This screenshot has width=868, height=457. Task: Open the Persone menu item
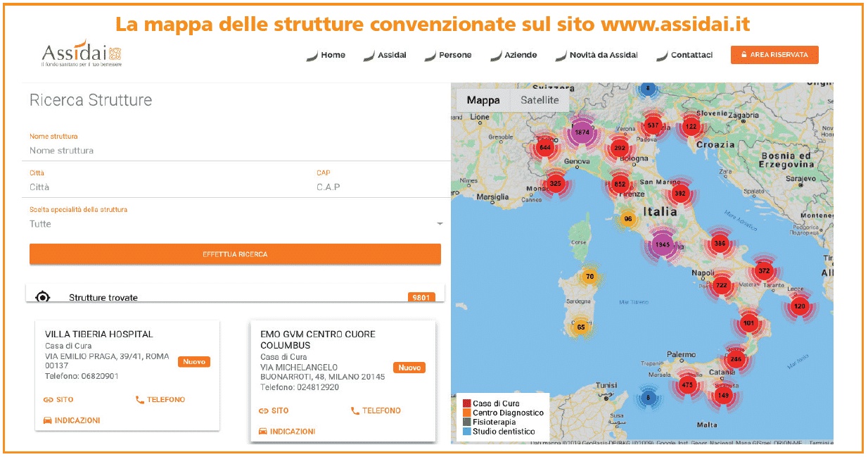pyautogui.click(x=448, y=56)
